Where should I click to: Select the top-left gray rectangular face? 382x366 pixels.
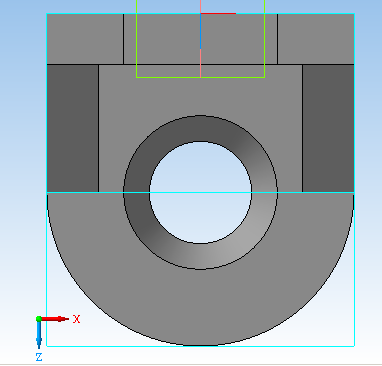coord(85,39)
